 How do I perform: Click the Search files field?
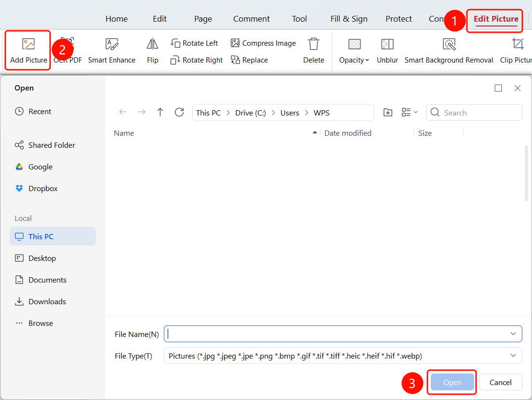click(x=474, y=113)
